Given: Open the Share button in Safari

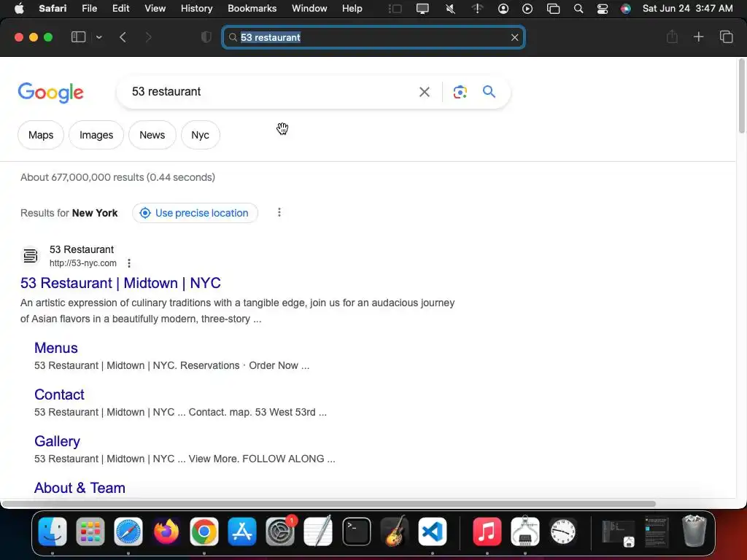Looking at the screenshot, I should pos(672,36).
